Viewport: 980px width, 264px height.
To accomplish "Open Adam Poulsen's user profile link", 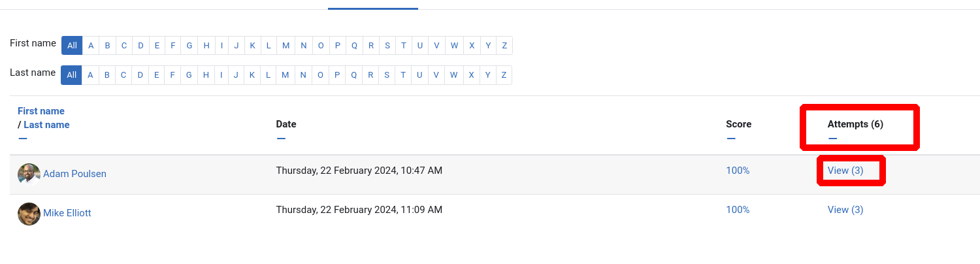I will click(74, 174).
